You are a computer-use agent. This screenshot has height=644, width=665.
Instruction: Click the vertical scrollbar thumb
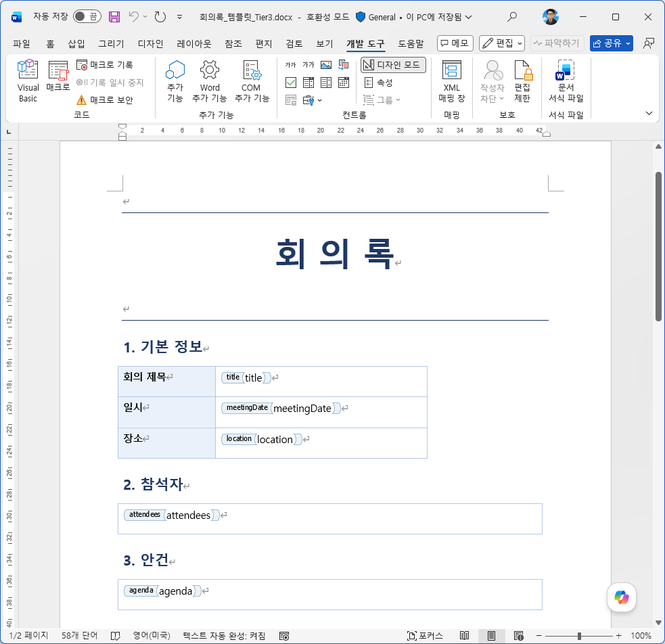[x=658, y=246]
